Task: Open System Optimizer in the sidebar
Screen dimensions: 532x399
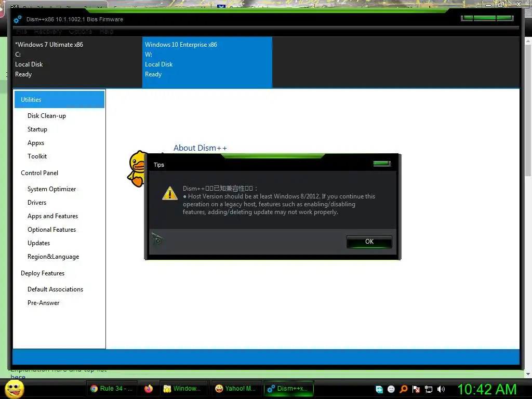Action: 51,189
